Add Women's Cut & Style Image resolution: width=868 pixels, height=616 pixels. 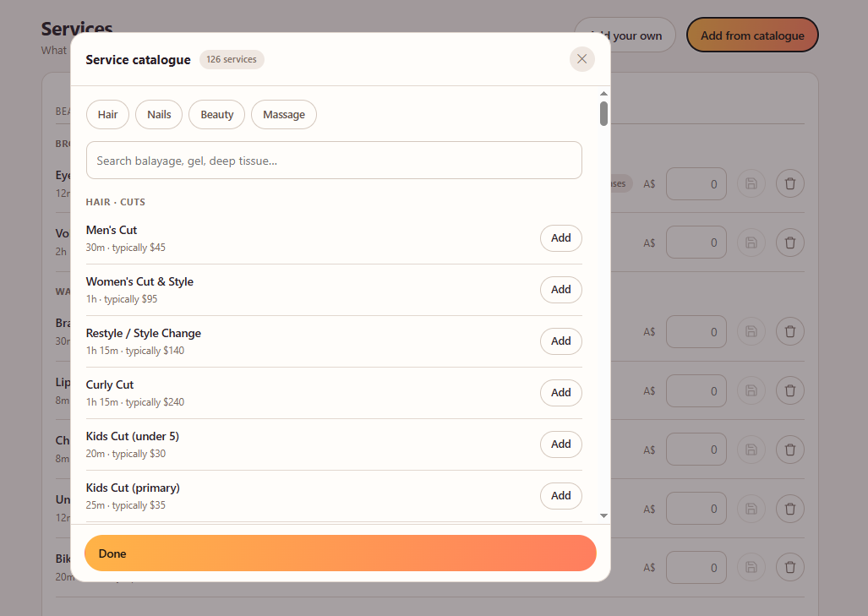click(x=560, y=290)
